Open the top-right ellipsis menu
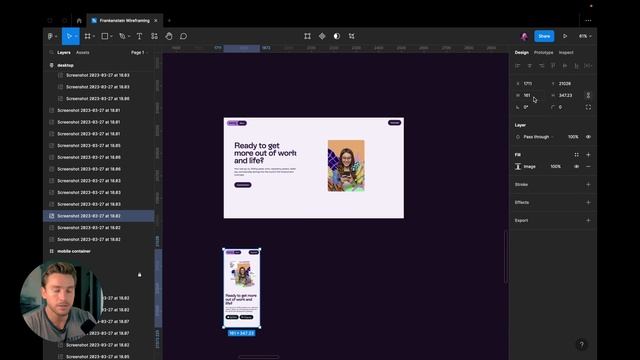Screen dimensions: 640x360 tap(588, 20)
